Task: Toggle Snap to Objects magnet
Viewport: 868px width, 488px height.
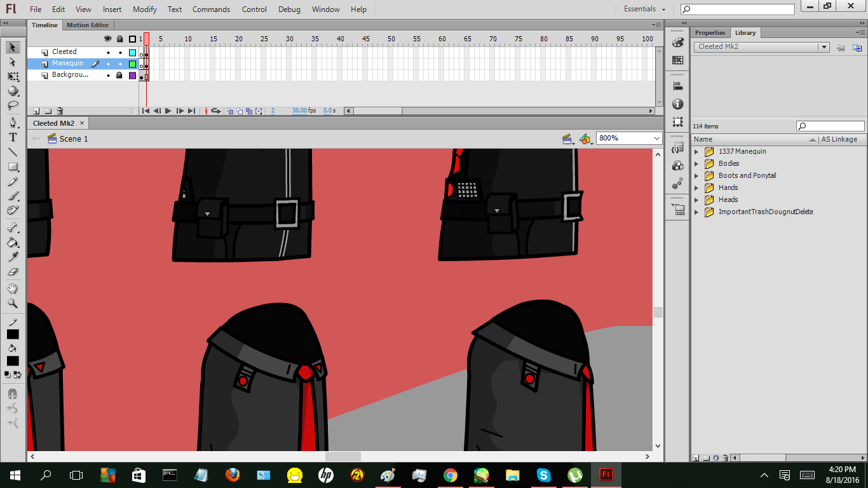Action: (13, 394)
